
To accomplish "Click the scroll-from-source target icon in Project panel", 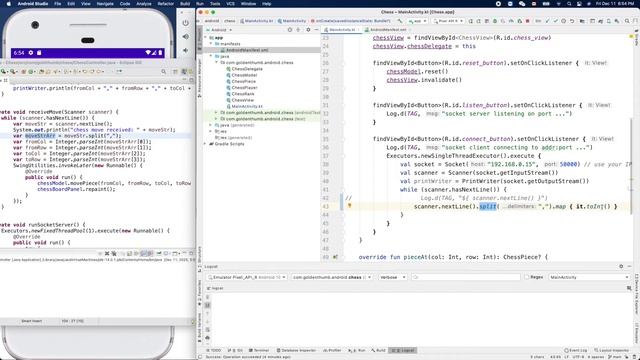I will point(290,30).
